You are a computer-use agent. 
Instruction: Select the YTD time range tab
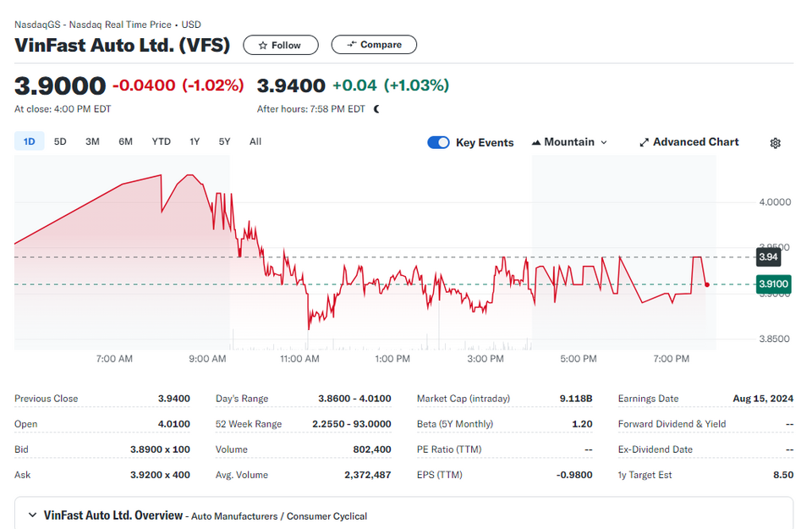(x=161, y=141)
